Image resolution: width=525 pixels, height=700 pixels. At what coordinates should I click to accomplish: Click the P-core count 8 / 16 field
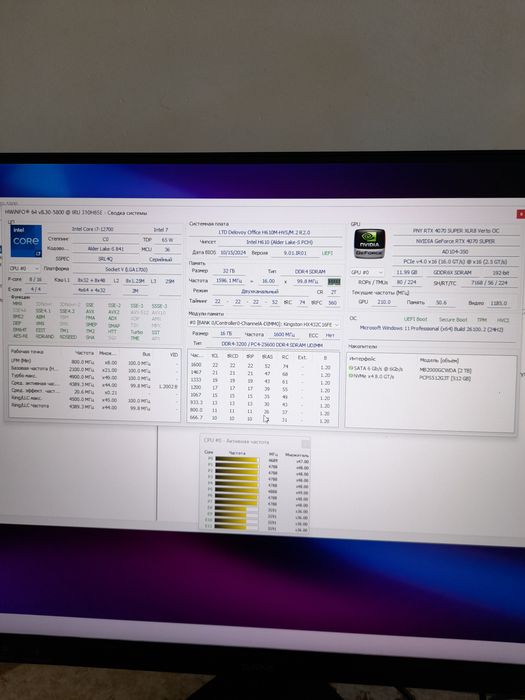tap(35, 279)
